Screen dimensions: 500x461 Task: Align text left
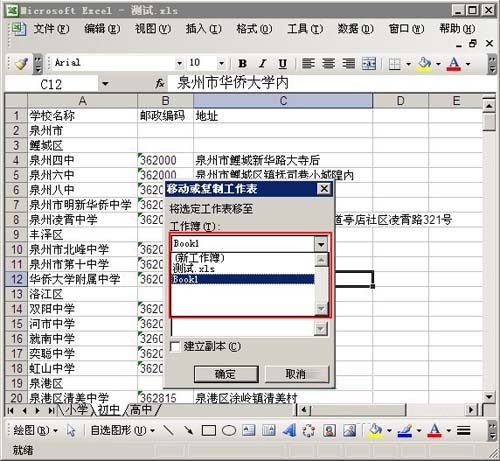(308, 63)
